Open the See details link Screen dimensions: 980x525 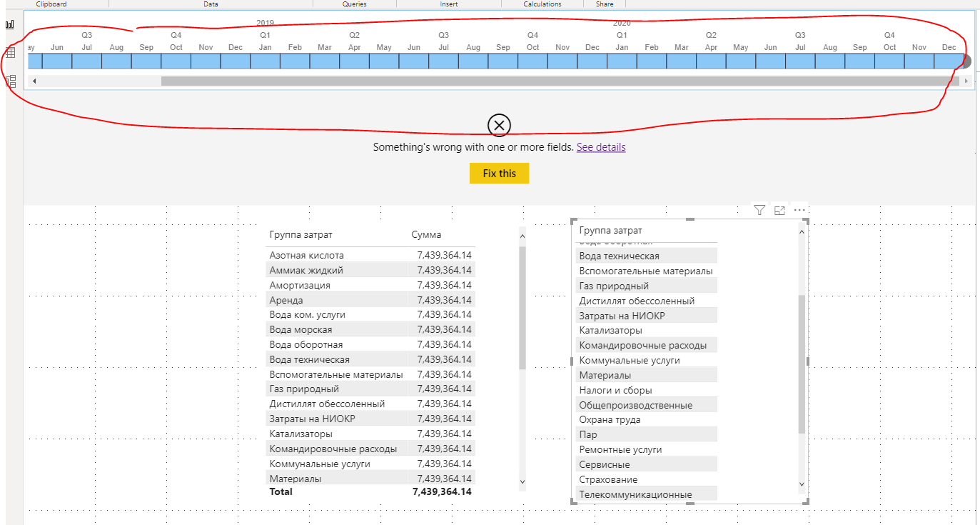[601, 147]
